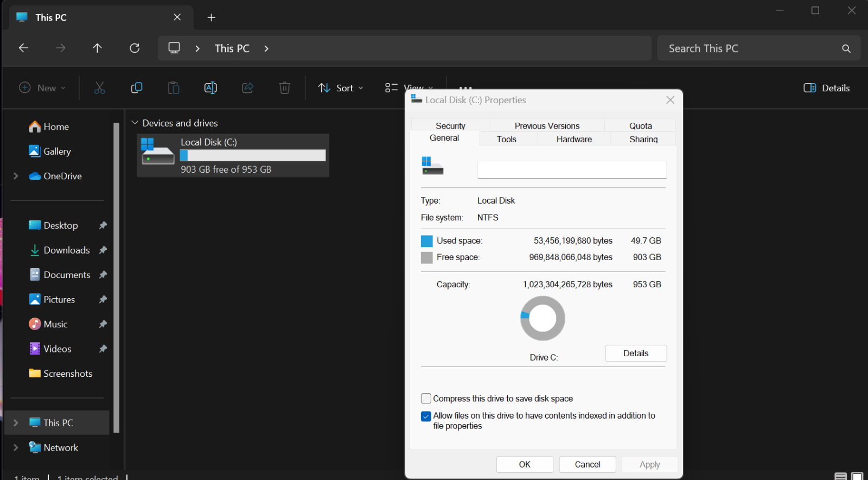The image size is (868, 480).
Task: Collapse Devices and drives group
Action: pos(135,123)
